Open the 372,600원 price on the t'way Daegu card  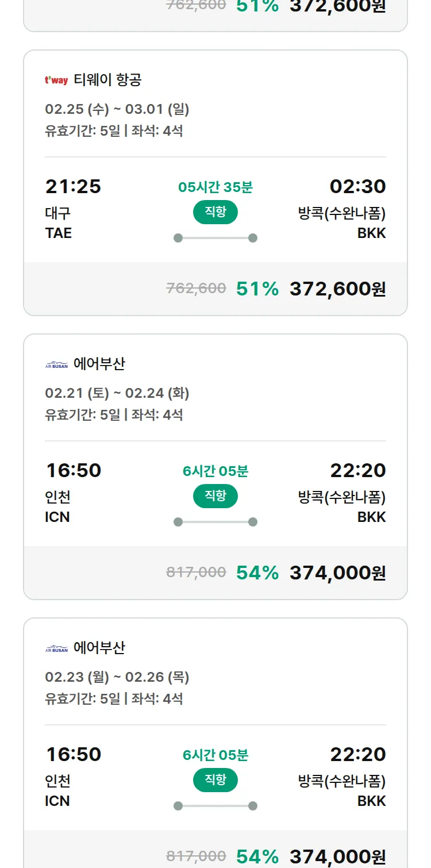337,289
